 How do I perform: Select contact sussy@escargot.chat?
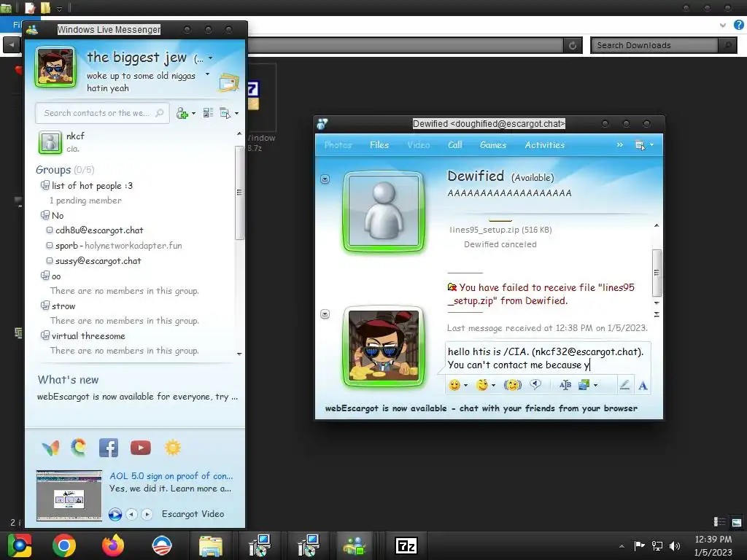98,261
